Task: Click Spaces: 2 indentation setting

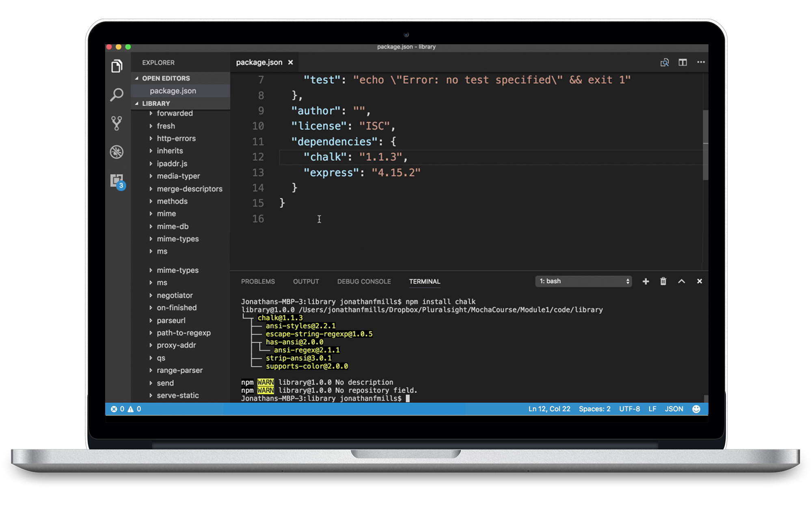Action: pos(594,409)
